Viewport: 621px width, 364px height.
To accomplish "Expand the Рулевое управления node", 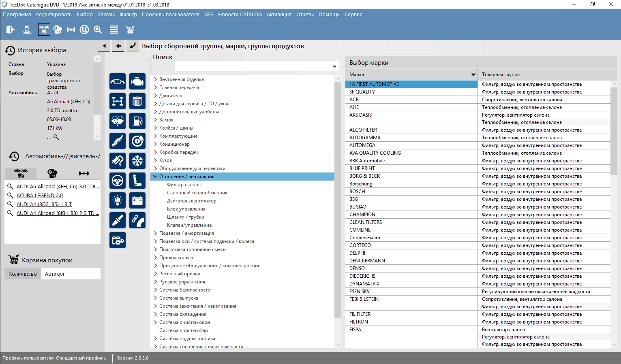I will 156,282.
